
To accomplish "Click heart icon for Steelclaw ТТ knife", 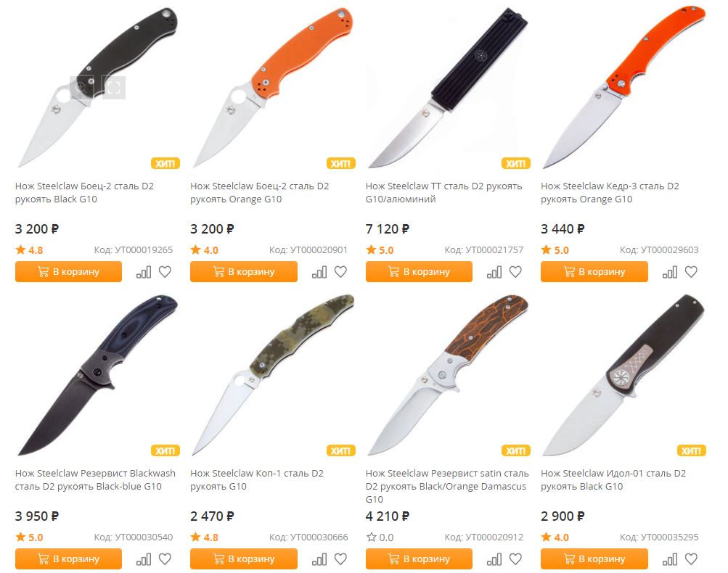I will [x=515, y=272].
